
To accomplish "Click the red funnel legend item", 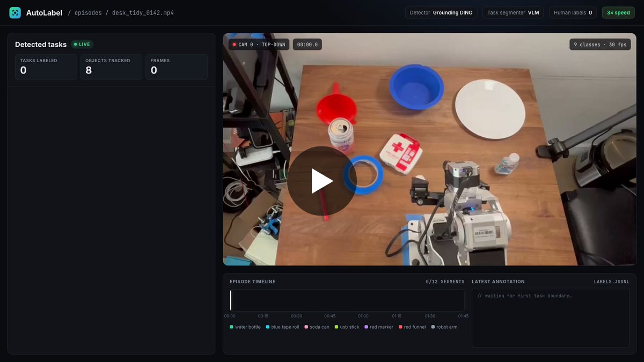I will (412, 327).
